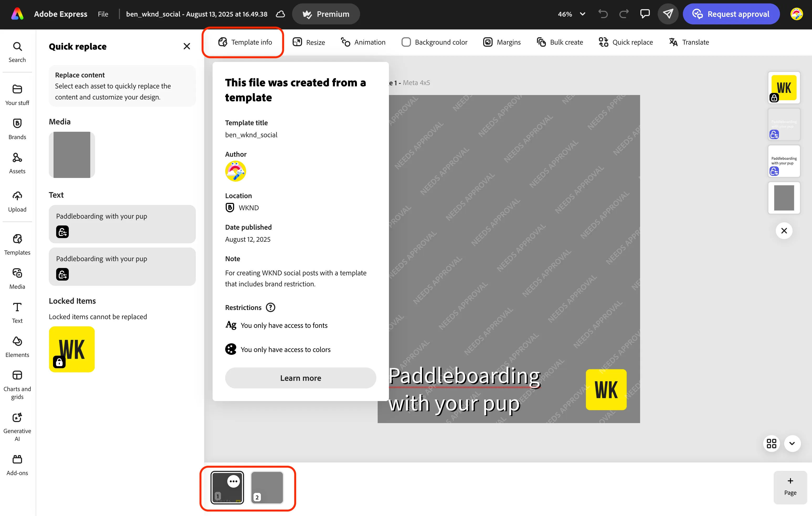
Task: Close the Quick replace panel
Action: pyautogui.click(x=187, y=46)
